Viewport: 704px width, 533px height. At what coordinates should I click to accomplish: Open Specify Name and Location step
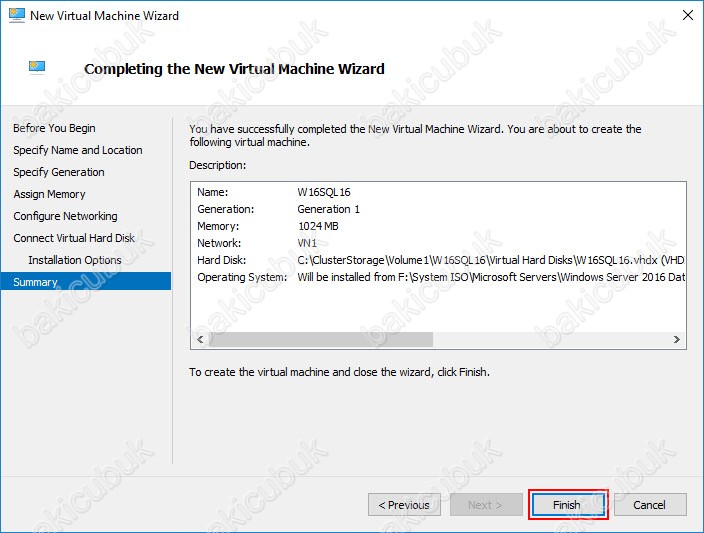click(78, 150)
